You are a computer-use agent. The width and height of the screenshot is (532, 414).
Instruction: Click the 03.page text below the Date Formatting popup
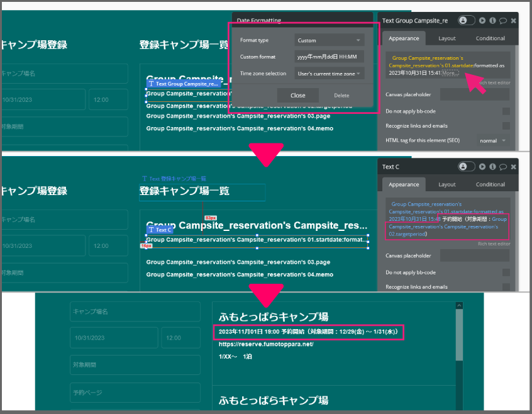[x=238, y=116]
